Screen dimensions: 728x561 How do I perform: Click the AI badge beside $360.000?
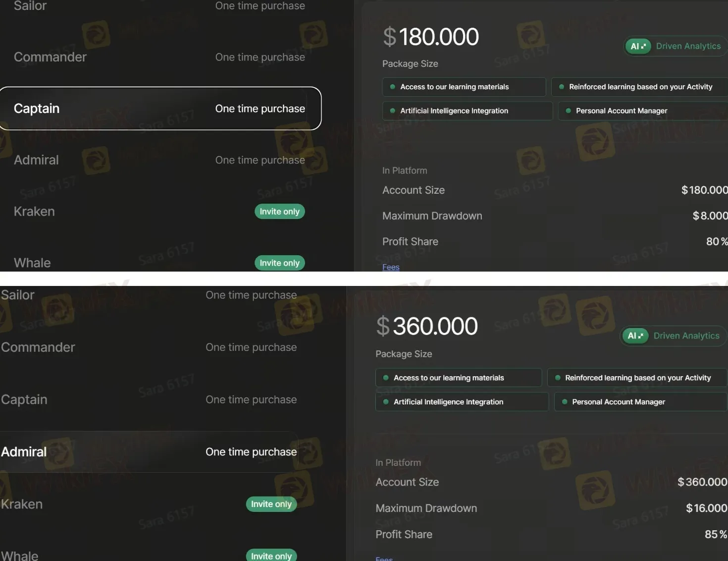tap(635, 336)
